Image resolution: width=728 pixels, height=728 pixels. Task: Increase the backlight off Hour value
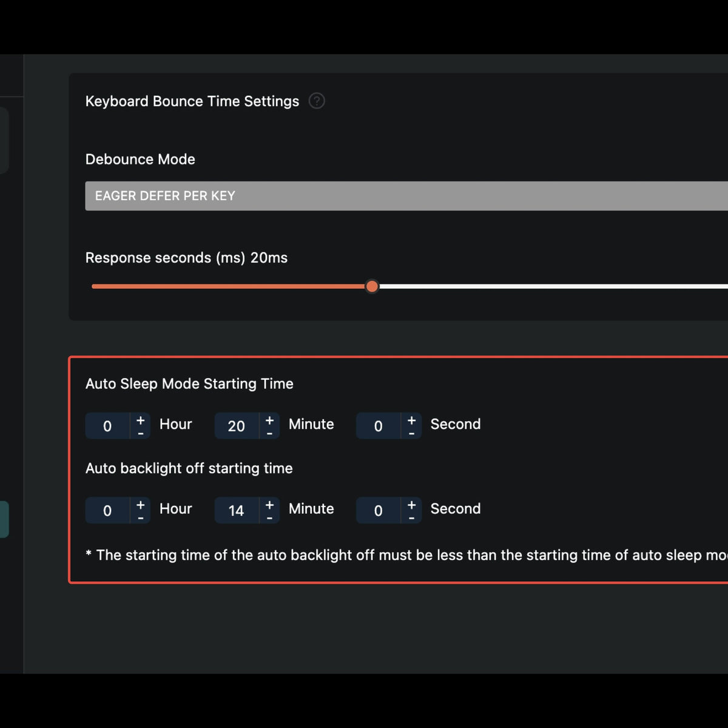[x=140, y=504]
